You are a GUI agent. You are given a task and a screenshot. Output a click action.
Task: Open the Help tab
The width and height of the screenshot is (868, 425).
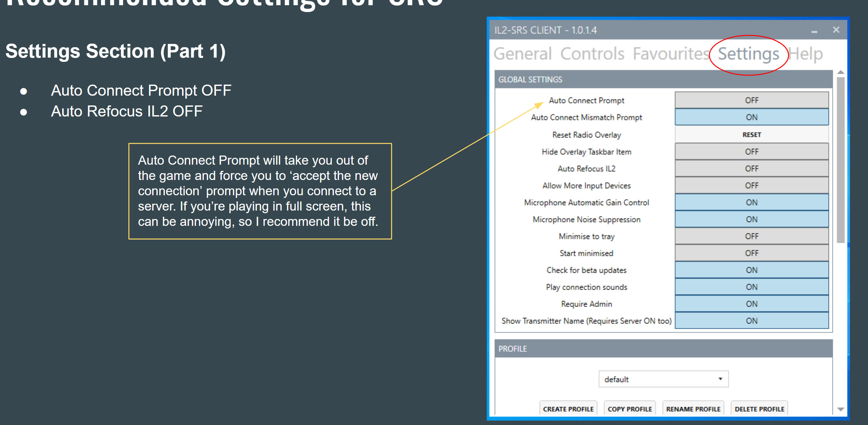(806, 54)
